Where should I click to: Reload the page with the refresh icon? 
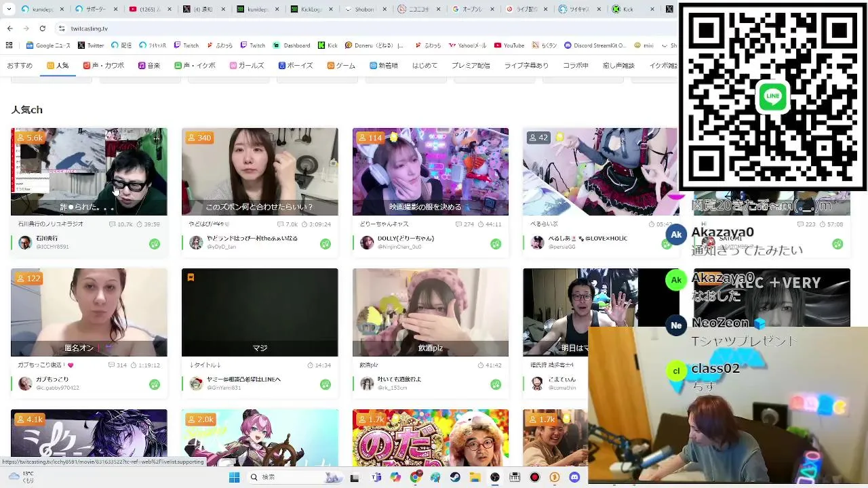pos(42,28)
